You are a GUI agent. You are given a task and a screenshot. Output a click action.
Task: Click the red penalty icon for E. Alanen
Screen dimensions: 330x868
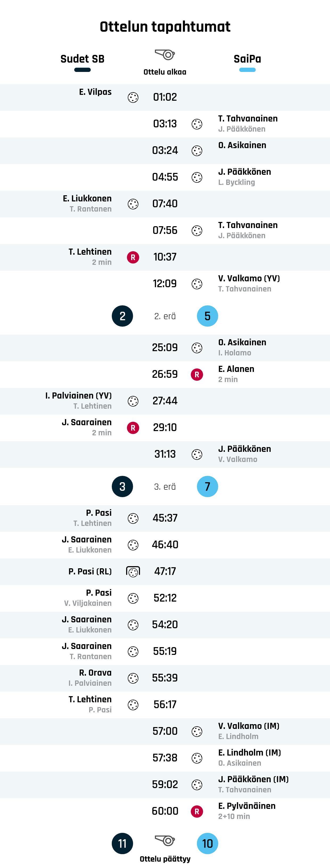(x=197, y=375)
